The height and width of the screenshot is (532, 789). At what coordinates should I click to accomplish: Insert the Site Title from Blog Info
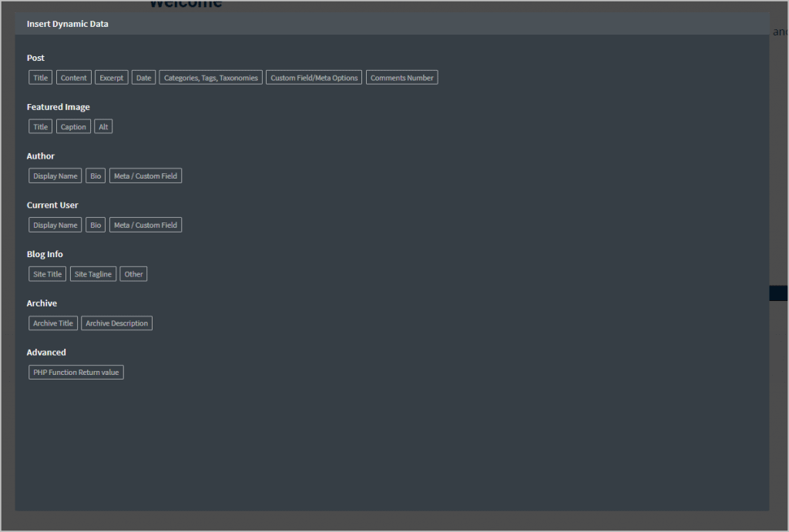[47, 273]
